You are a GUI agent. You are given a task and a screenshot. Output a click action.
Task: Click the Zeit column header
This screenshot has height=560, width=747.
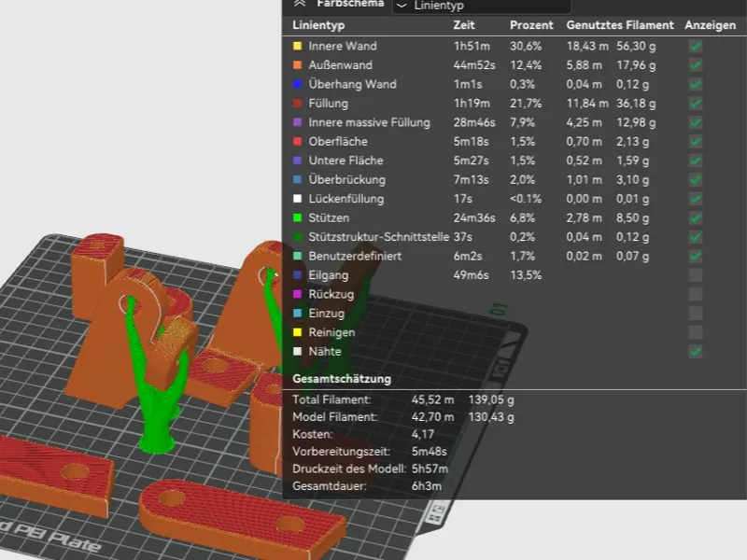(x=463, y=25)
